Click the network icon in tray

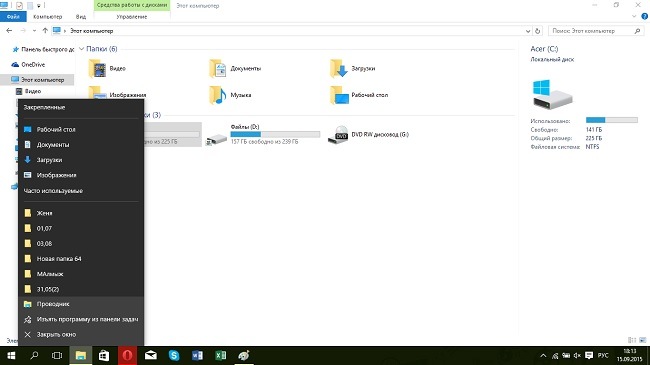coord(555,356)
